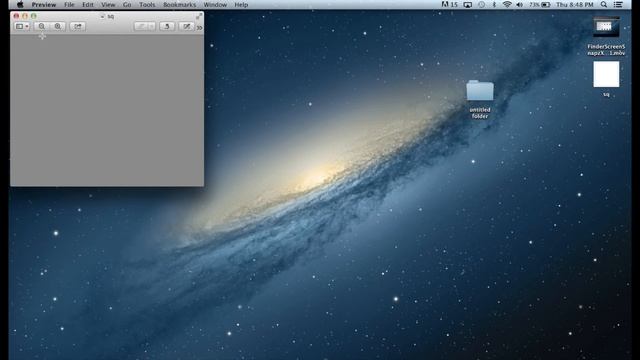Open the File menu
Screen dimensions: 640x360
tap(69, 5)
